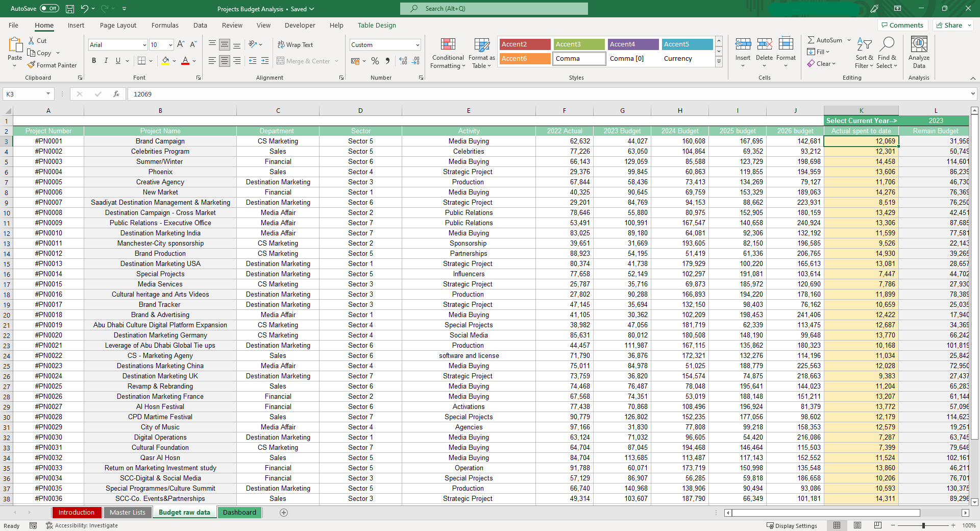Toggle Wrap Text on selected cell

click(295, 45)
